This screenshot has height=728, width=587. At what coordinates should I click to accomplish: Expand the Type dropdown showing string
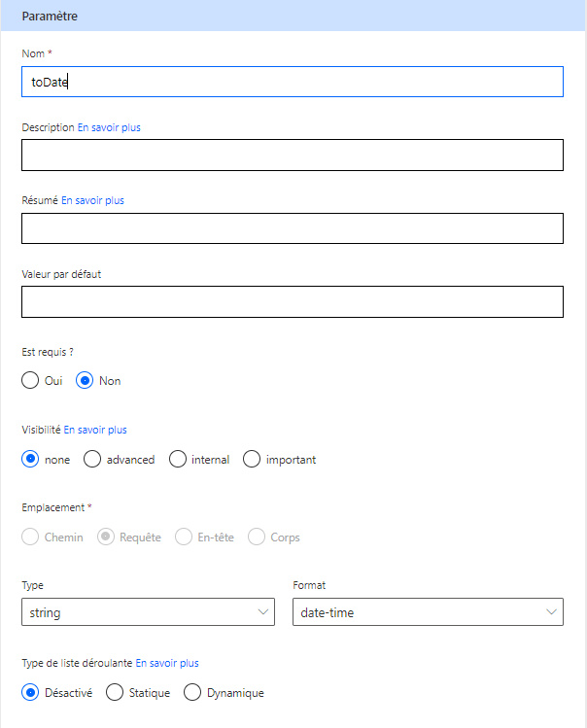coord(148,611)
